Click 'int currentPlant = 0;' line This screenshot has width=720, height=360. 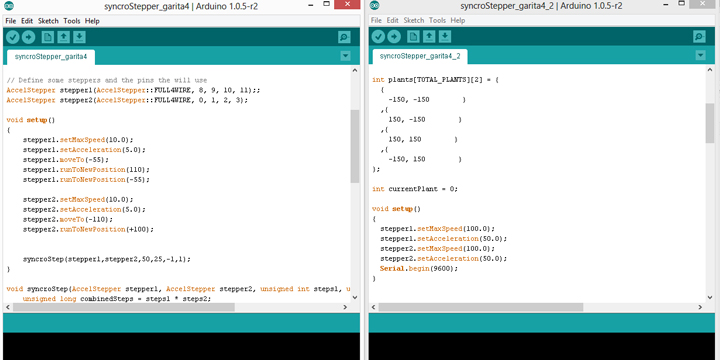click(415, 189)
